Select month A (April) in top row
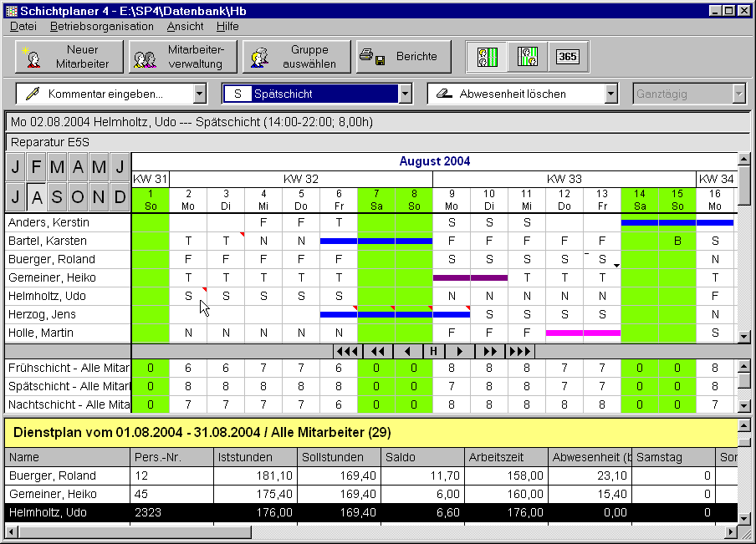 (78, 167)
